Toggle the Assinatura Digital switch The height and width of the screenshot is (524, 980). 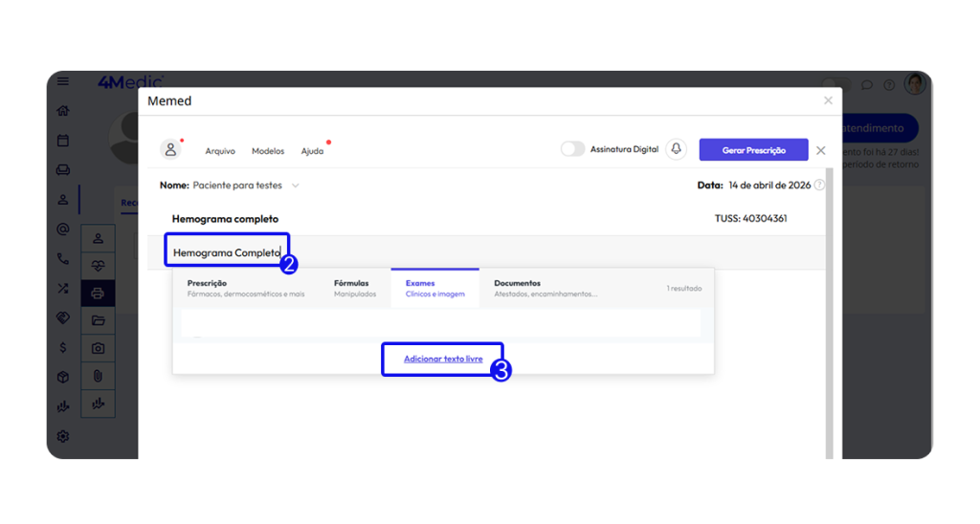click(572, 149)
